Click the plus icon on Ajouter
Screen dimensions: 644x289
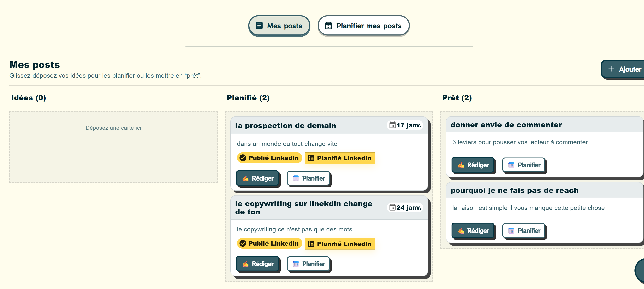click(x=611, y=69)
